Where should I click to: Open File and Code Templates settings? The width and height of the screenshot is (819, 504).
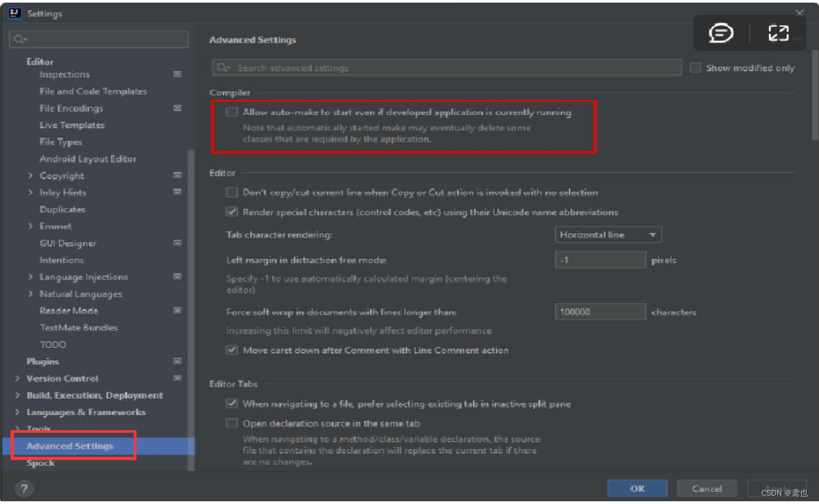point(93,91)
